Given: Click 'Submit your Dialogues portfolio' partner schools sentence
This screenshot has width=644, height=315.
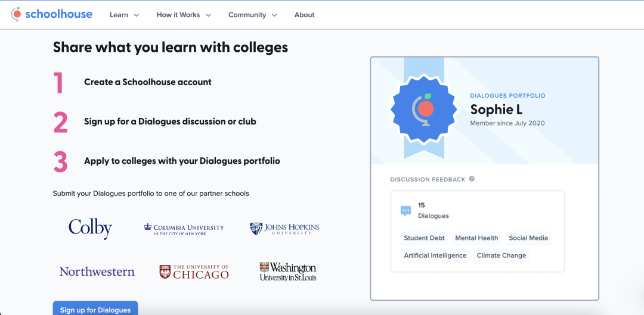Looking at the screenshot, I should tap(151, 193).
